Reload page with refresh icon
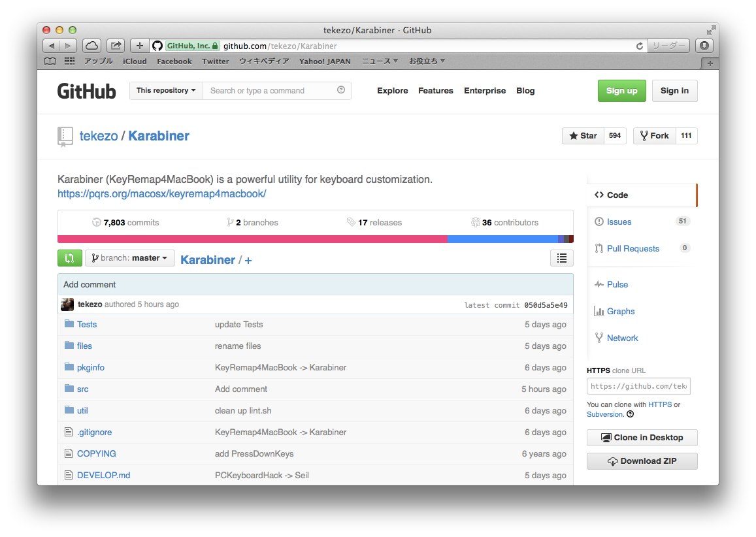756x537 pixels. coord(640,46)
